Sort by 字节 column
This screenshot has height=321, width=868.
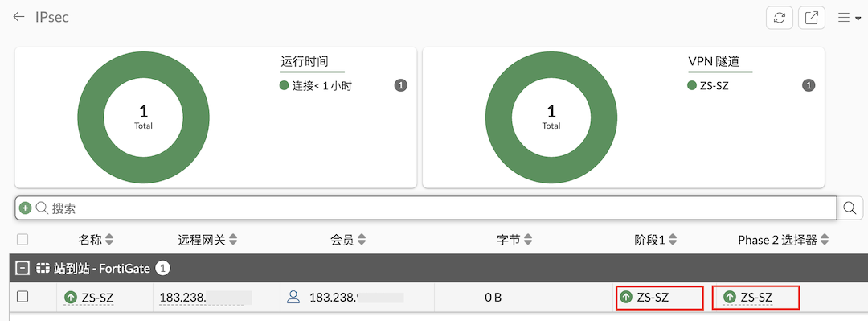pyautogui.click(x=514, y=240)
